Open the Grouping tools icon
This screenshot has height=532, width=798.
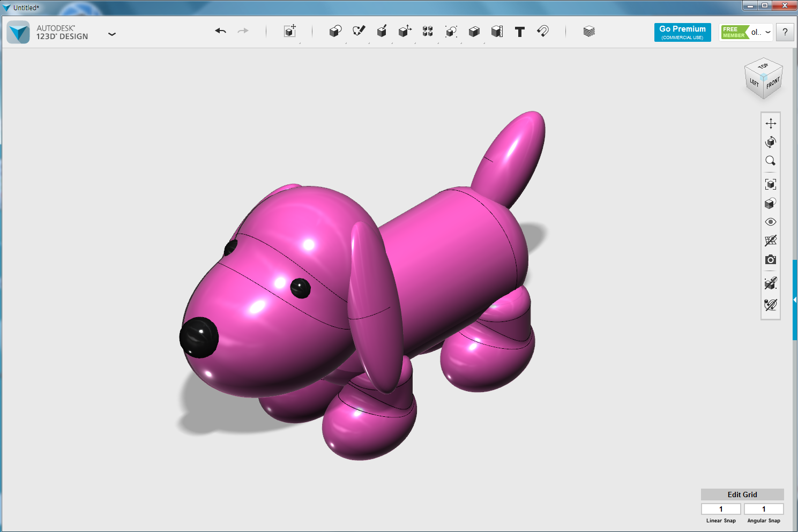coord(451,31)
